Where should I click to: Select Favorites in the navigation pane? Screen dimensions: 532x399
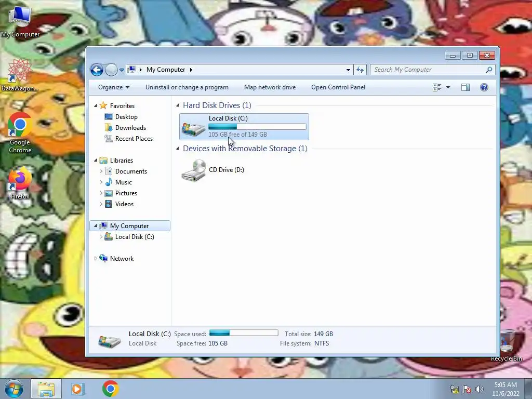click(x=122, y=106)
